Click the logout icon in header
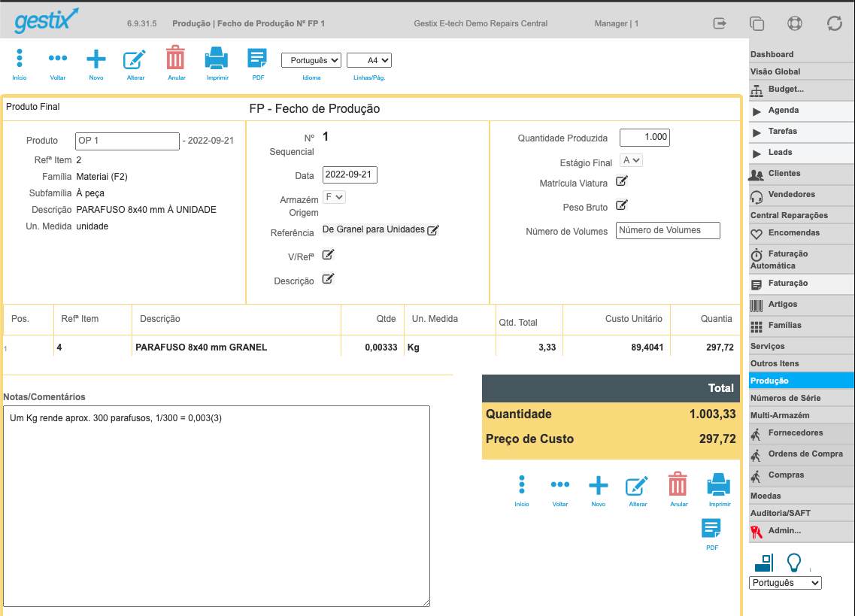855x616 pixels. pos(720,23)
